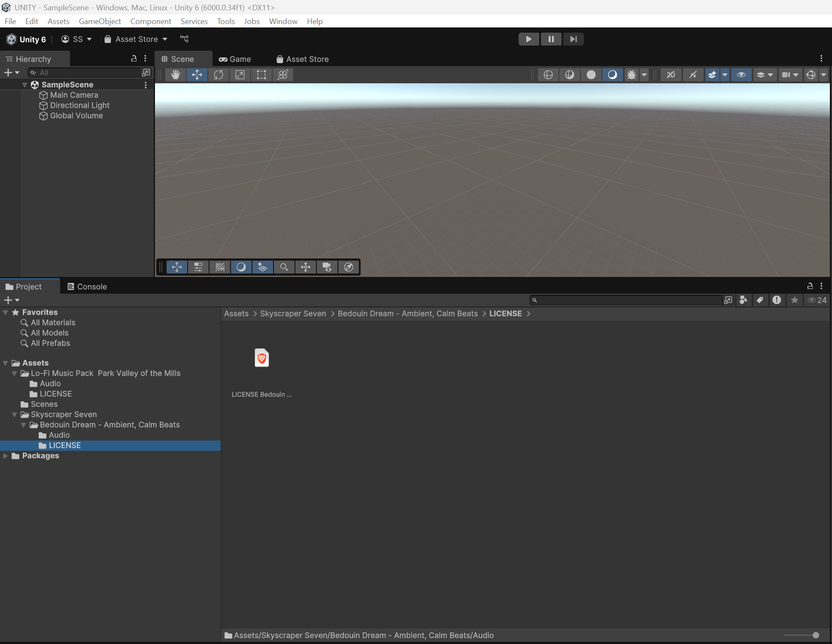The width and height of the screenshot is (832, 644).
Task: Toggle the Project panel lock
Action: [x=810, y=286]
